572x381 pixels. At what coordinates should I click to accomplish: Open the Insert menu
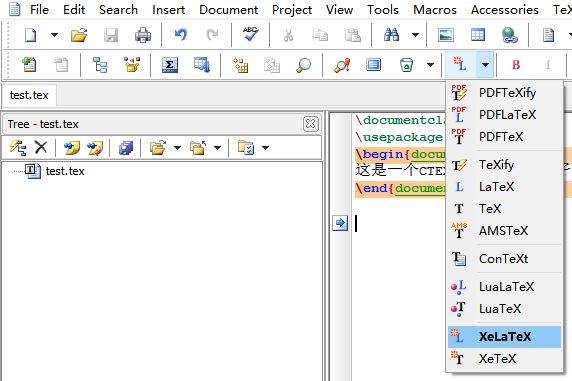tap(169, 9)
